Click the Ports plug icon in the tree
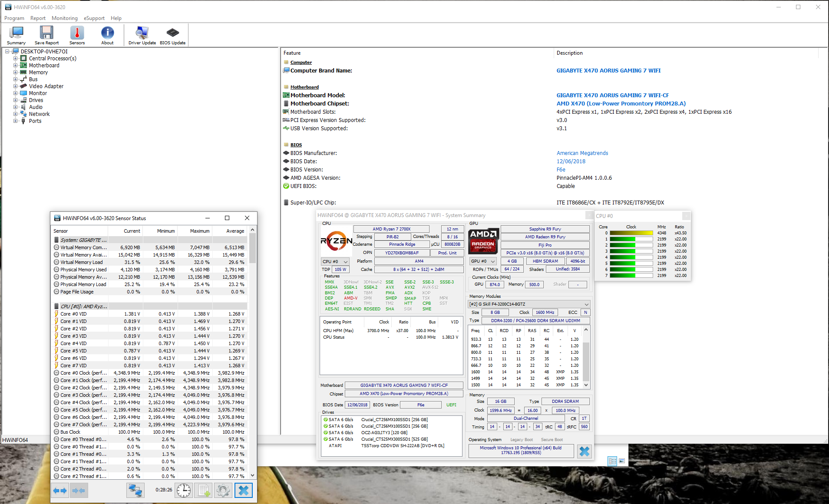829x504 pixels. click(23, 121)
